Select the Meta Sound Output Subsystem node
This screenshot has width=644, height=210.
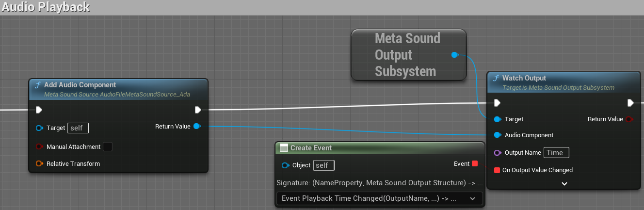[407, 55]
